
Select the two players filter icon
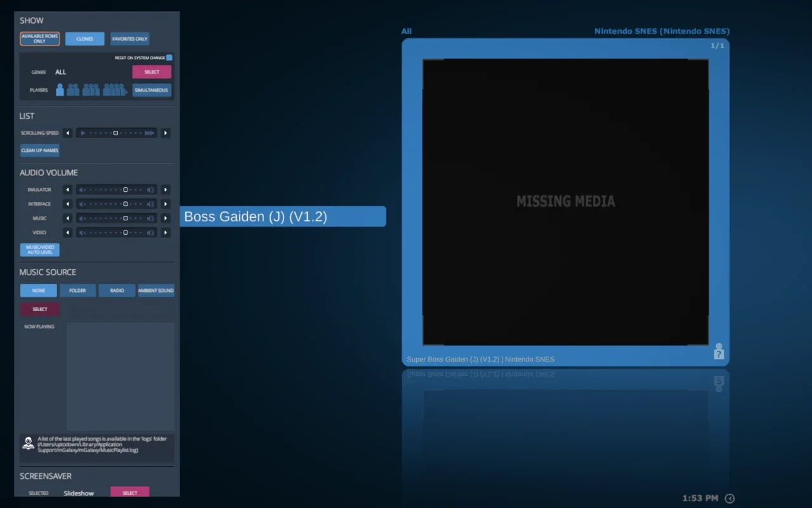(x=73, y=90)
